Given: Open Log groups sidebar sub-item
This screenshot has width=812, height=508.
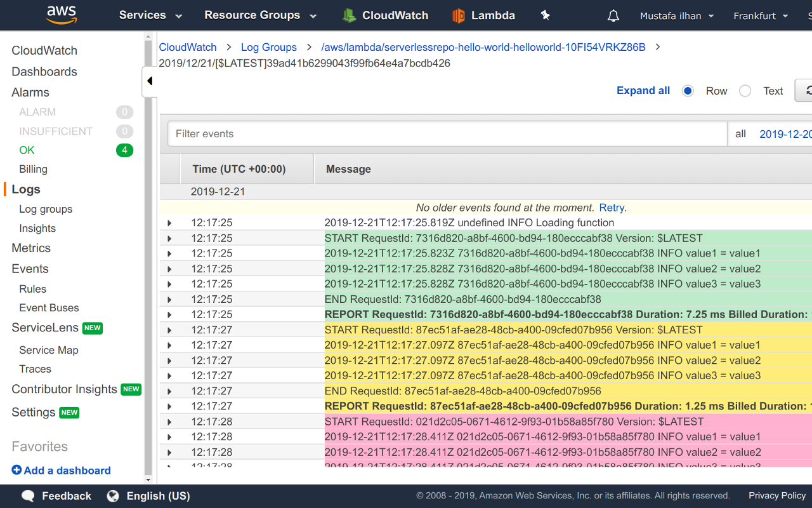Looking at the screenshot, I should (x=46, y=209).
